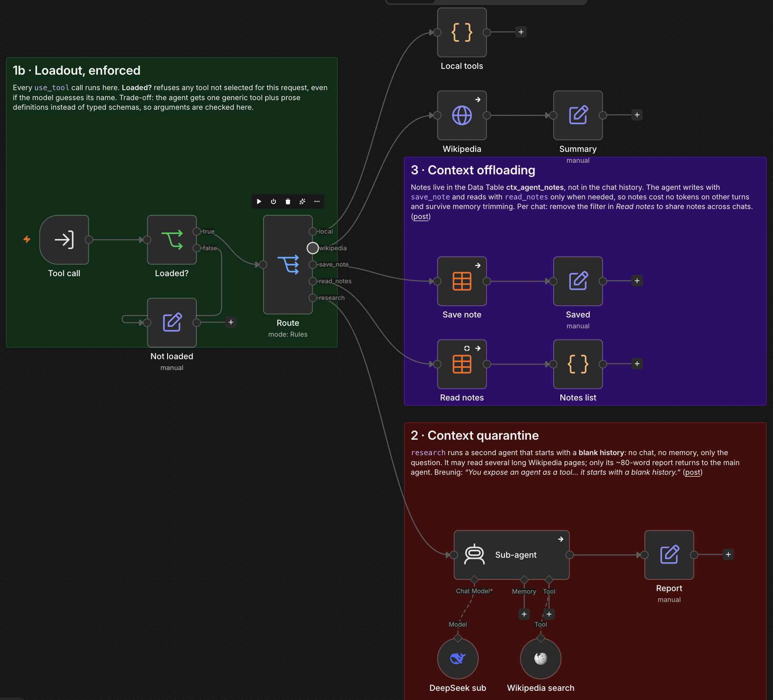Select the Wikipedia search tool node

tap(541, 659)
